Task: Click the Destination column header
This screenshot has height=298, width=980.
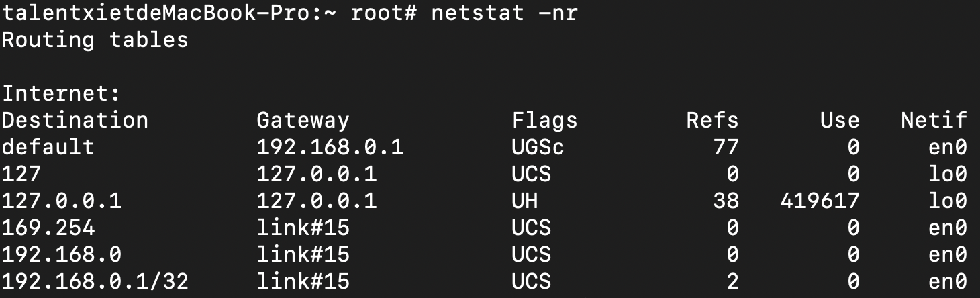Action: click(75, 121)
